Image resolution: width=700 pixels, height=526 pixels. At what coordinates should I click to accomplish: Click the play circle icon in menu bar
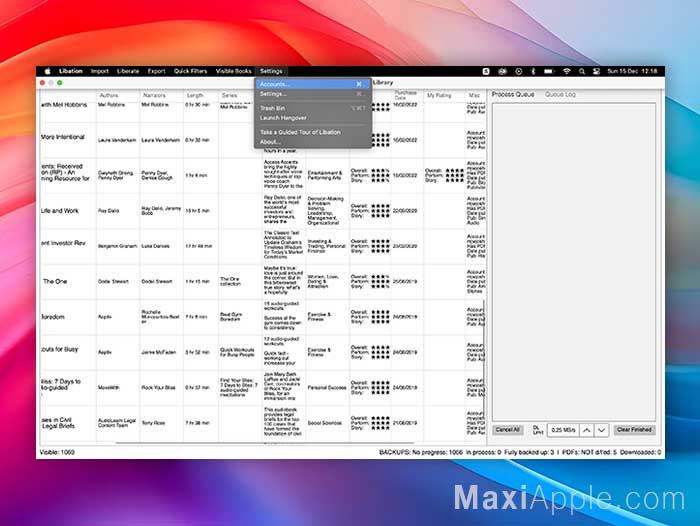coord(518,71)
